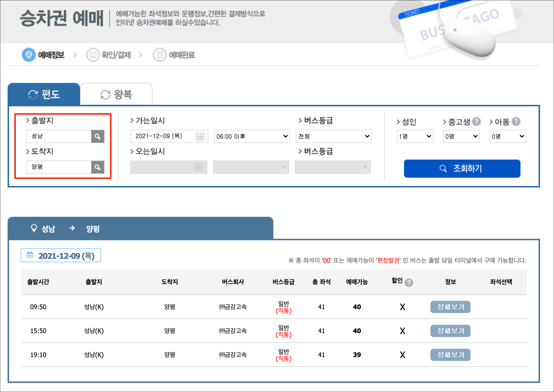554x392 pixels.
Task: Click the 예매완료 step icon
Action: point(160,55)
